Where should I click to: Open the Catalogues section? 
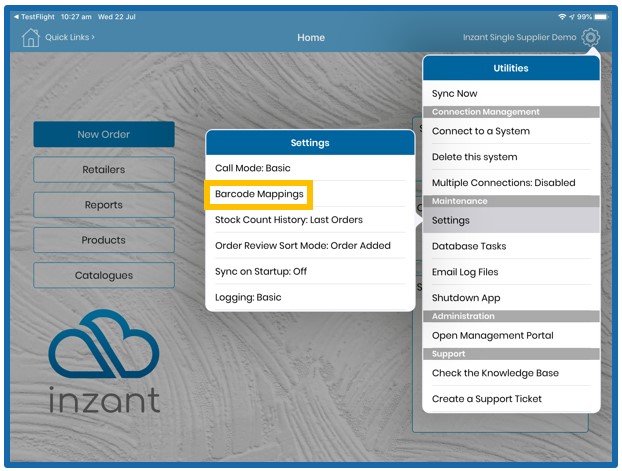(104, 275)
